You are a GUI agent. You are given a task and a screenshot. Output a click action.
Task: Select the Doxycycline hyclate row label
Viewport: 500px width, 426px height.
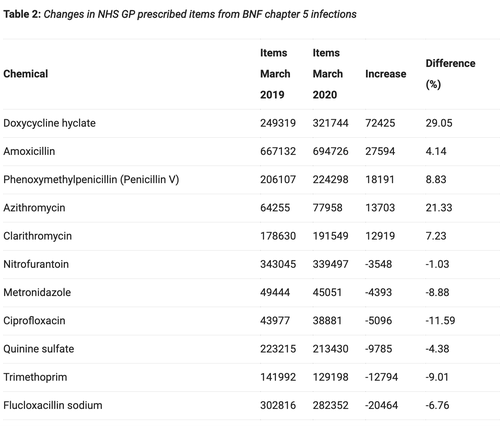pos(49,123)
